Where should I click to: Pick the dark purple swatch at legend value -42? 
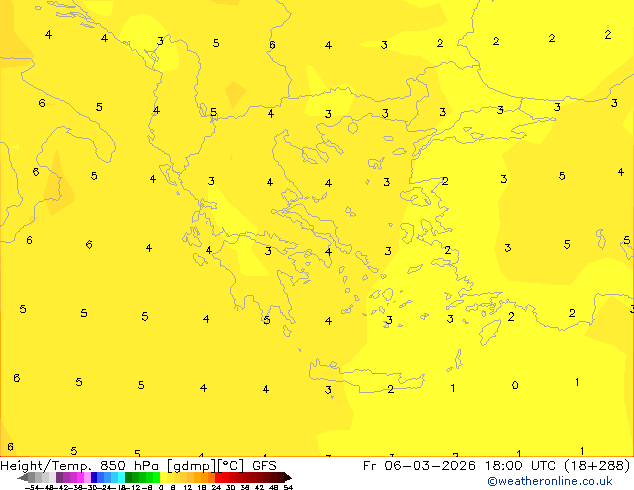pos(59,477)
